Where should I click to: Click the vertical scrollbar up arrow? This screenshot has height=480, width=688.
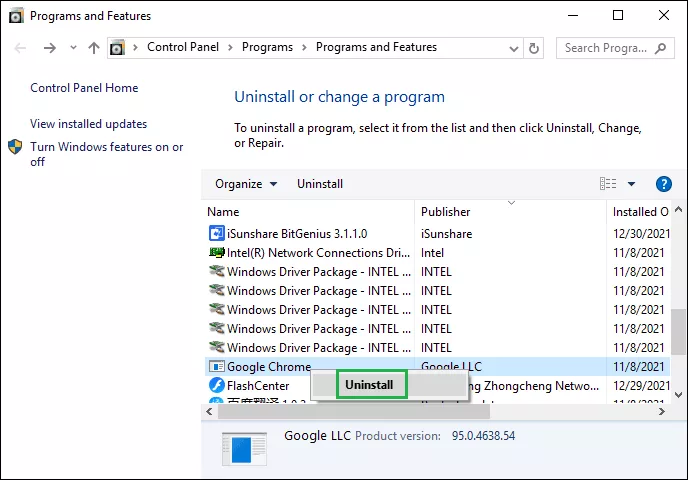(678, 210)
